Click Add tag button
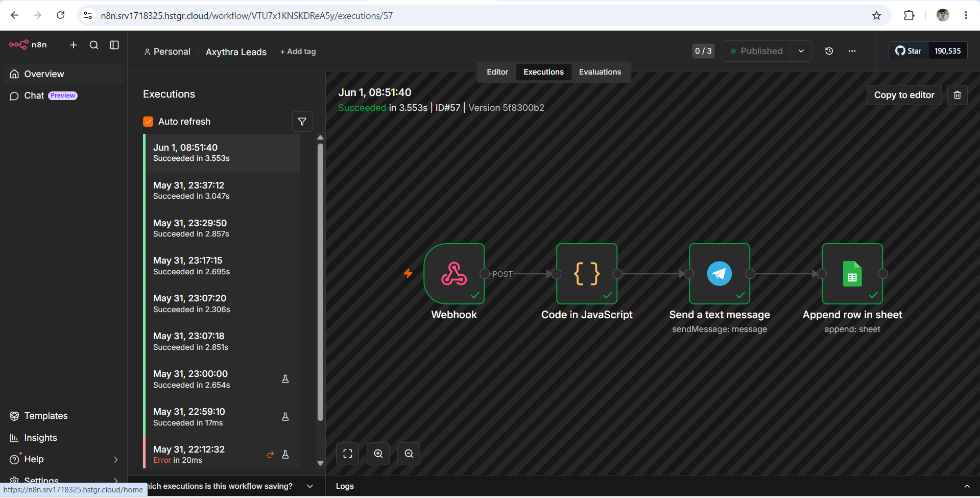Image resolution: width=980 pixels, height=498 pixels. (298, 52)
